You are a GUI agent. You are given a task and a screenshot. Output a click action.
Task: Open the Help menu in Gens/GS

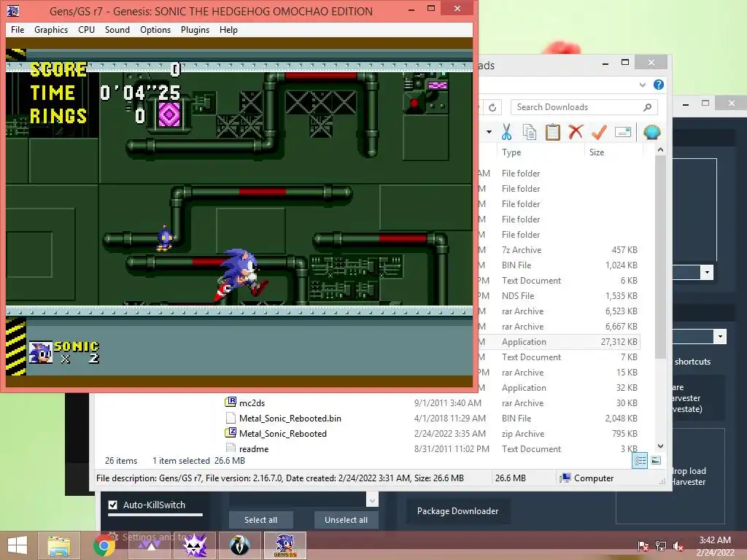[228, 29]
